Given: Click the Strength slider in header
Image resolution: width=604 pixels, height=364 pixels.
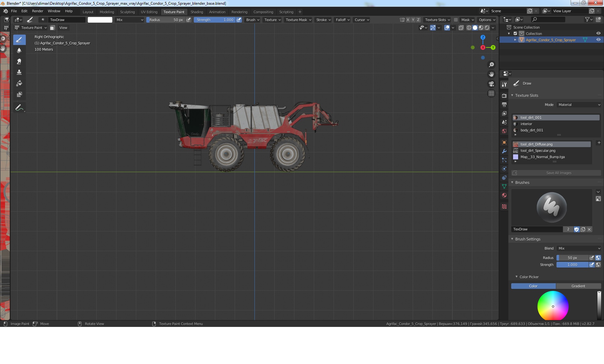Looking at the screenshot, I should coord(215,20).
